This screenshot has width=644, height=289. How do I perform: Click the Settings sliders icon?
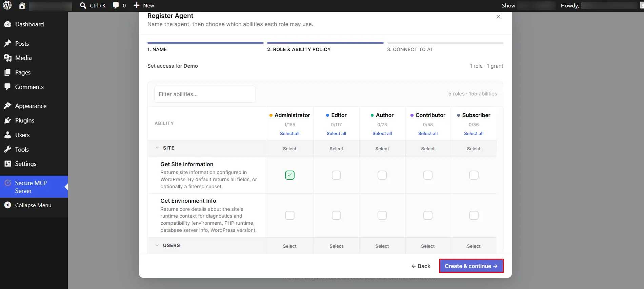7,164
